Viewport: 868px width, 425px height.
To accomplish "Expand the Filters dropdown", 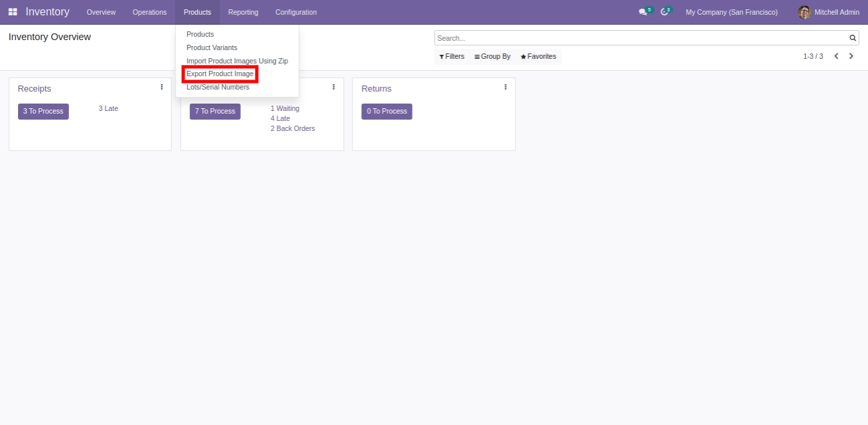I will point(451,57).
